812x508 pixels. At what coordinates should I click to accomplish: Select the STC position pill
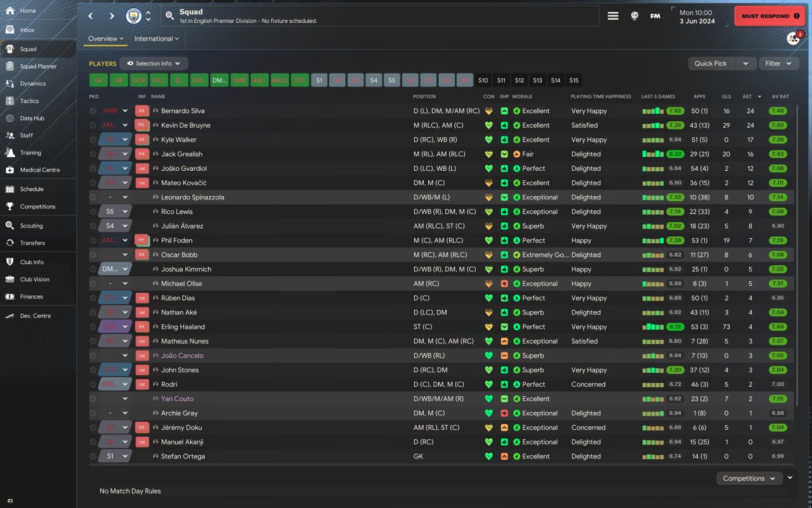click(299, 80)
